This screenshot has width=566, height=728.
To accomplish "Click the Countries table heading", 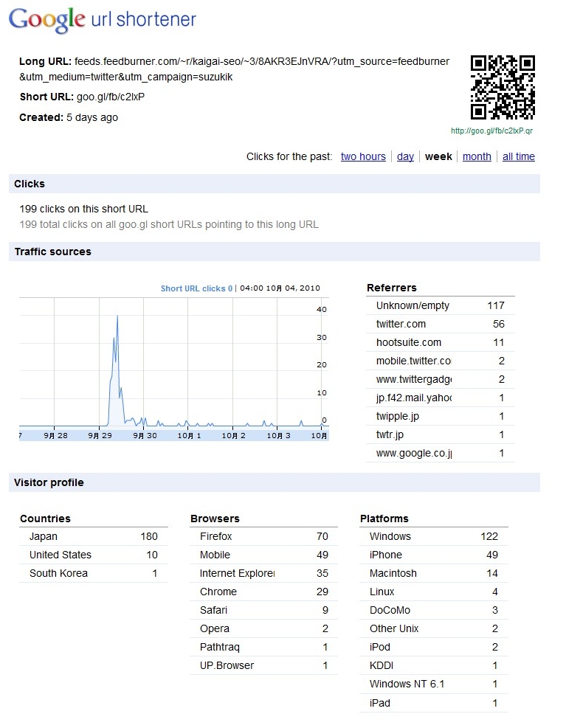I will click(x=45, y=519).
